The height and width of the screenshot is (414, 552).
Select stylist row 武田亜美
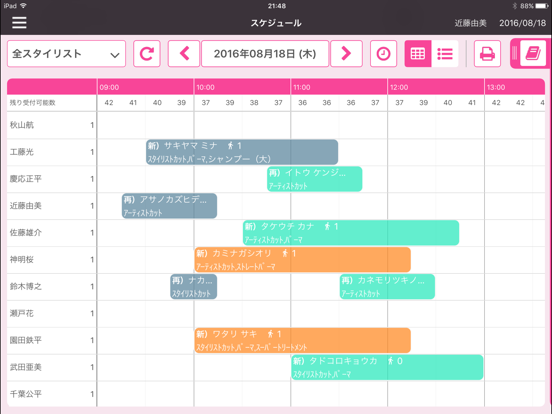(52, 367)
